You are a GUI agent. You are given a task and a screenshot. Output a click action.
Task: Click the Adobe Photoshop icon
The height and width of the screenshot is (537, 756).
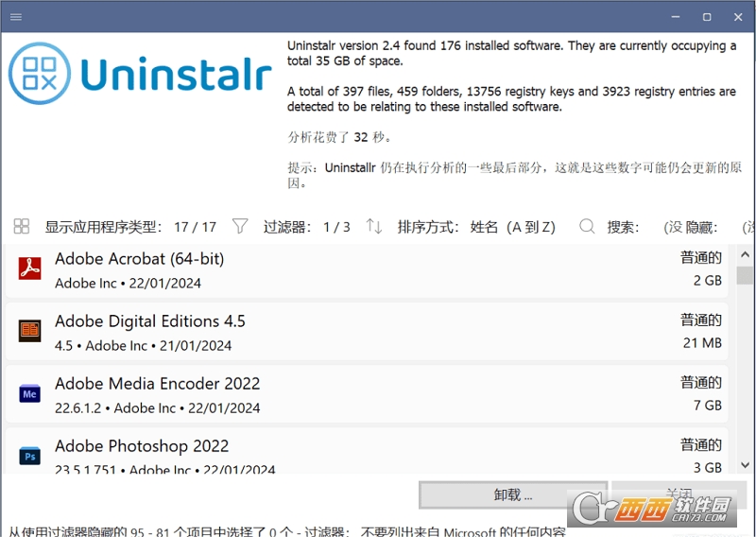[x=30, y=456]
